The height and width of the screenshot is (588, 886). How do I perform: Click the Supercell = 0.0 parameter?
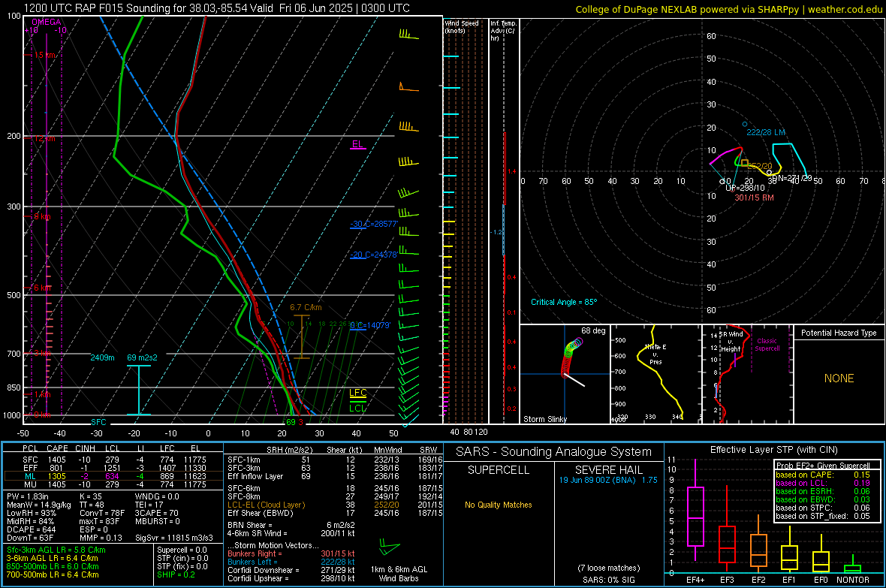click(182, 550)
